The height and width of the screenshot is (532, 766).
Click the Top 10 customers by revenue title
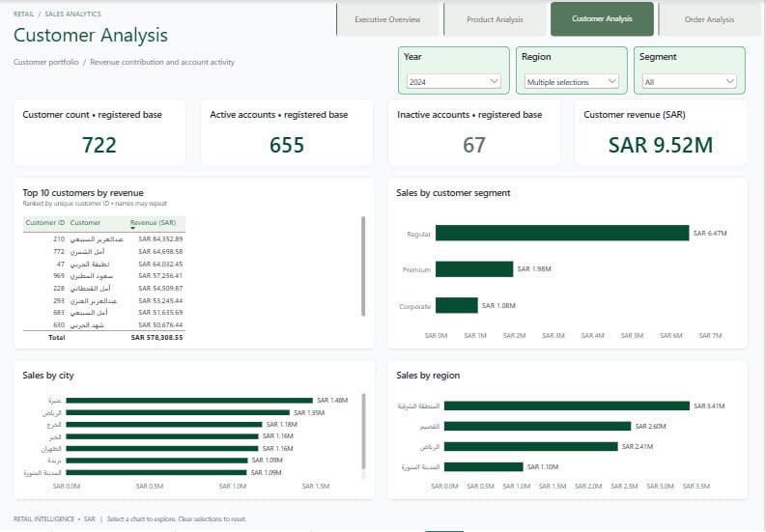point(83,193)
